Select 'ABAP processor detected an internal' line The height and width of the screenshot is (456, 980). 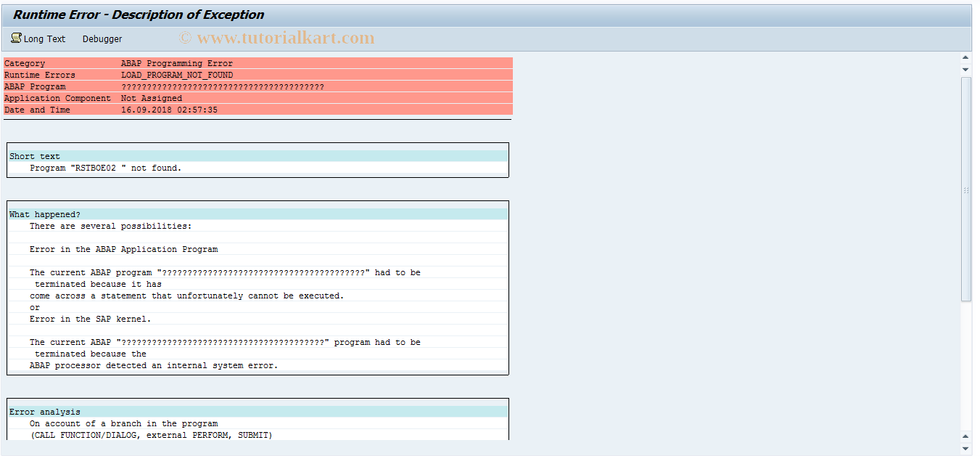coord(154,365)
